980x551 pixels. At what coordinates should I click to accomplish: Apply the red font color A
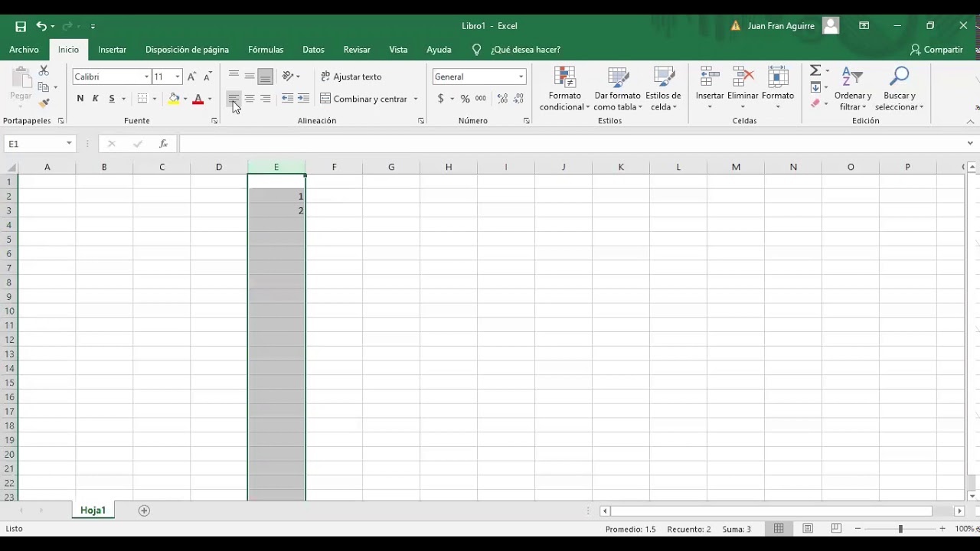198,99
